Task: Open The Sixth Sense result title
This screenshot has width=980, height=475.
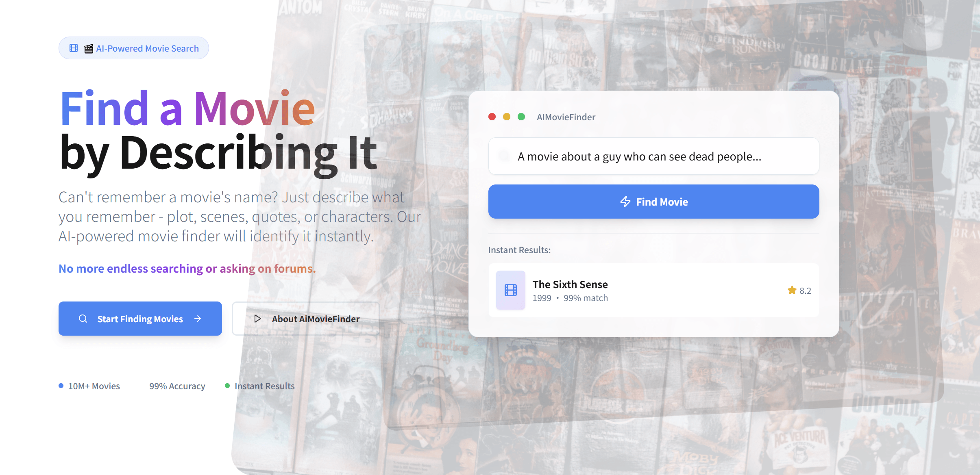Action: [570, 284]
